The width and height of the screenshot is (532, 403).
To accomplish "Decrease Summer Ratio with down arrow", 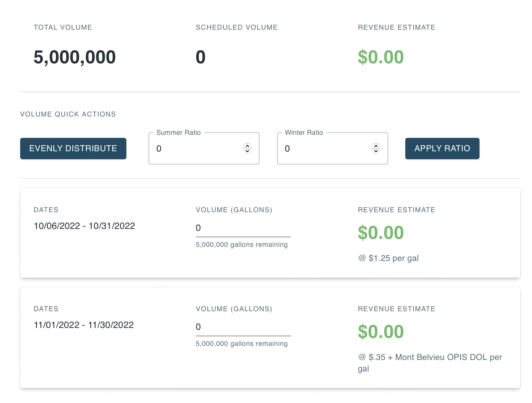I will (x=247, y=151).
